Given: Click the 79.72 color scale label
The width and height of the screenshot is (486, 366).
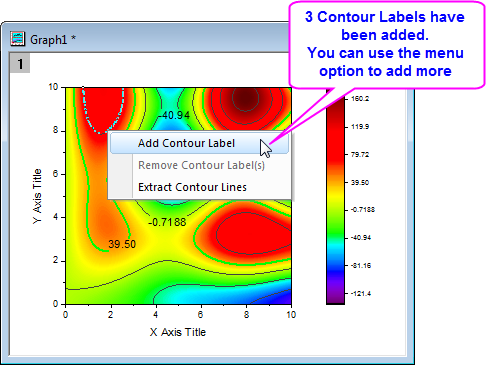Looking at the screenshot, I should [x=360, y=154].
